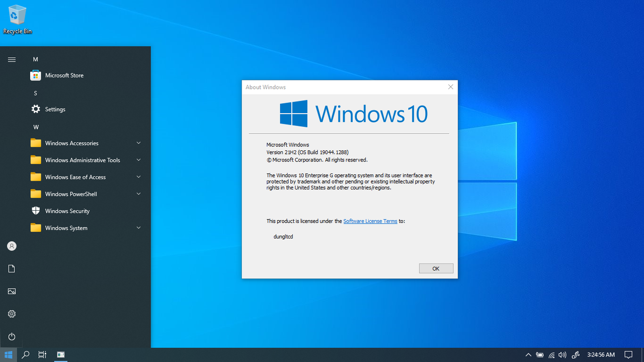Viewport: 644px width, 362px height.
Task: Open Task View on taskbar
Action: point(42,354)
